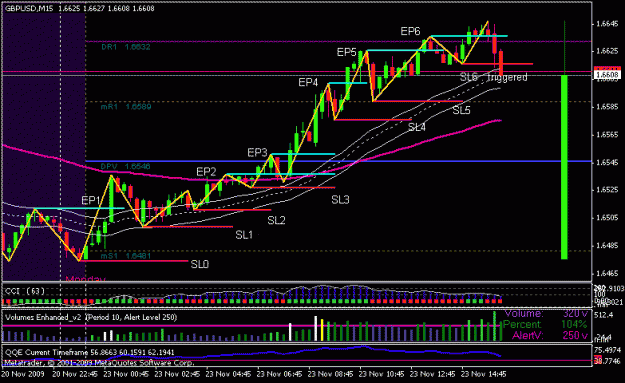Click the CCI (63) indicator label

pyautogui.click(x=25, y=291)
